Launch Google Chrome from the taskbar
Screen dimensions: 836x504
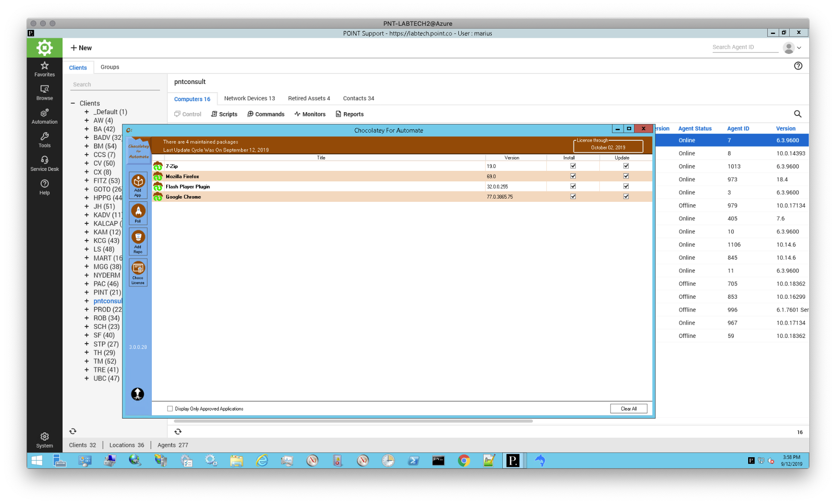464,461
